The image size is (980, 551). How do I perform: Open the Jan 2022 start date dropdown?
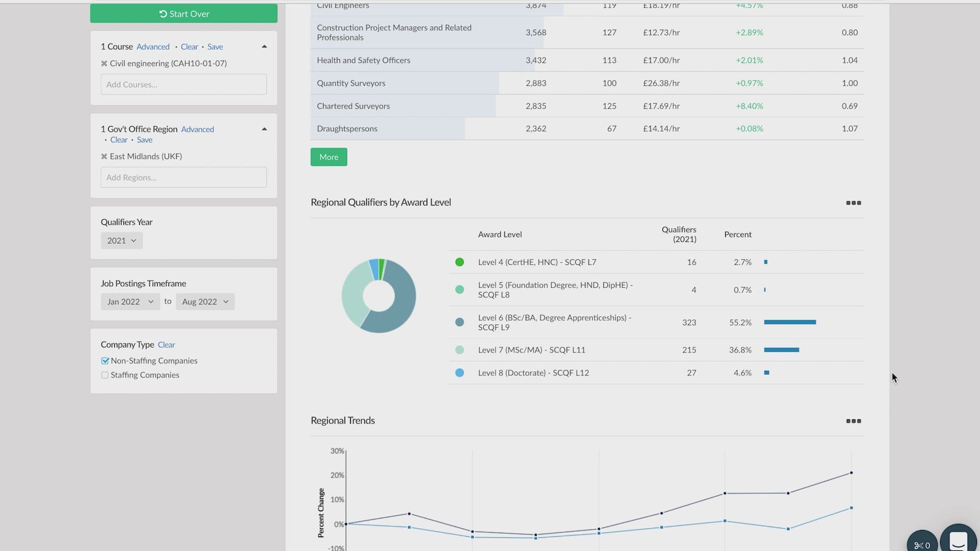pyautogui.click(x=129, y=302)
